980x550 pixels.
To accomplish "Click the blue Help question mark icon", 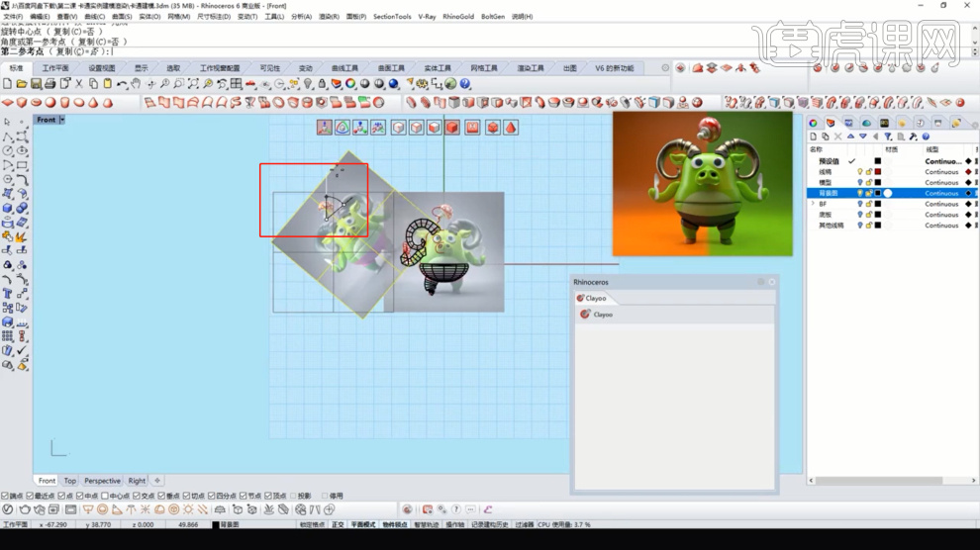I will (x=465, y=84).
